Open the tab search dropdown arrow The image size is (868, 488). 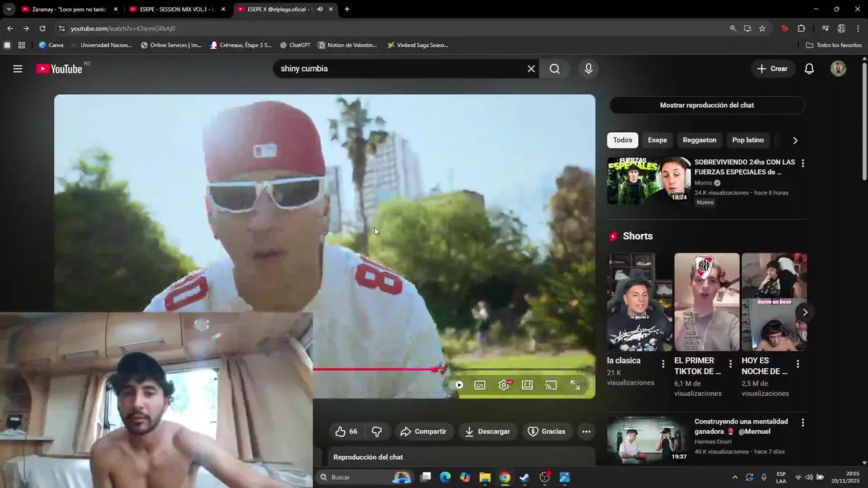coord(8,9)
